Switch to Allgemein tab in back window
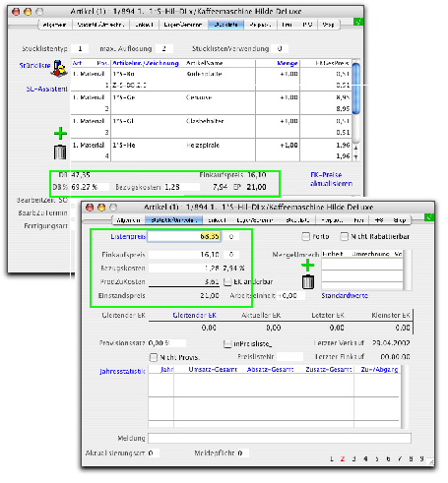This screenshot has height=483, width=448. coord(55,25)
